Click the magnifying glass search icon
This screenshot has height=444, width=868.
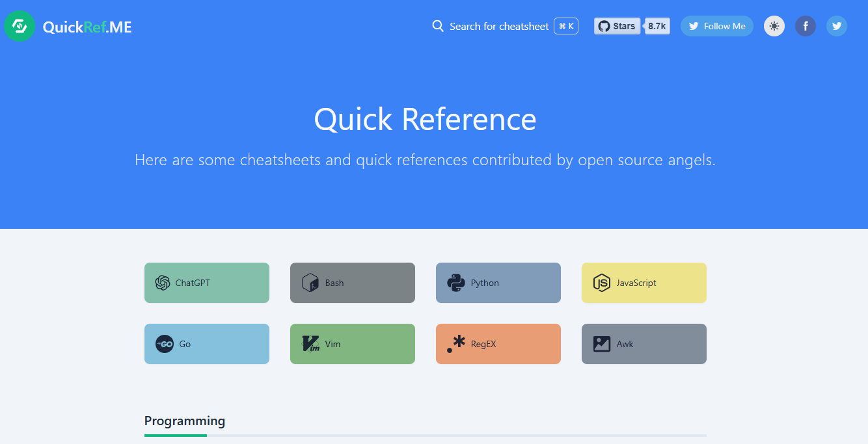[x=438, y=26]
